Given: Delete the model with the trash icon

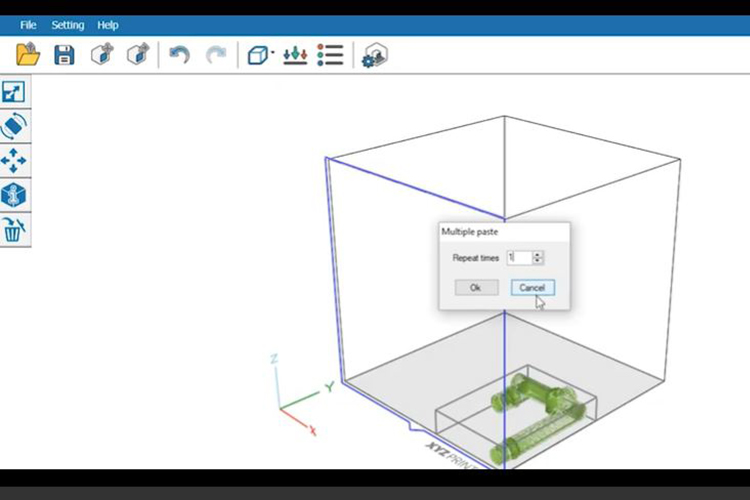Looking at the screenshot, I should click(x=14, y=230).
